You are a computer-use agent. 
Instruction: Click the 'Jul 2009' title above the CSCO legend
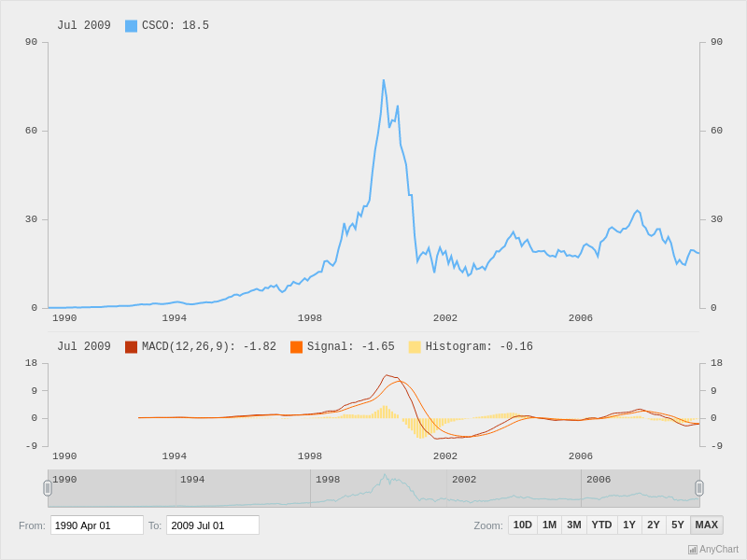(84, 25)
